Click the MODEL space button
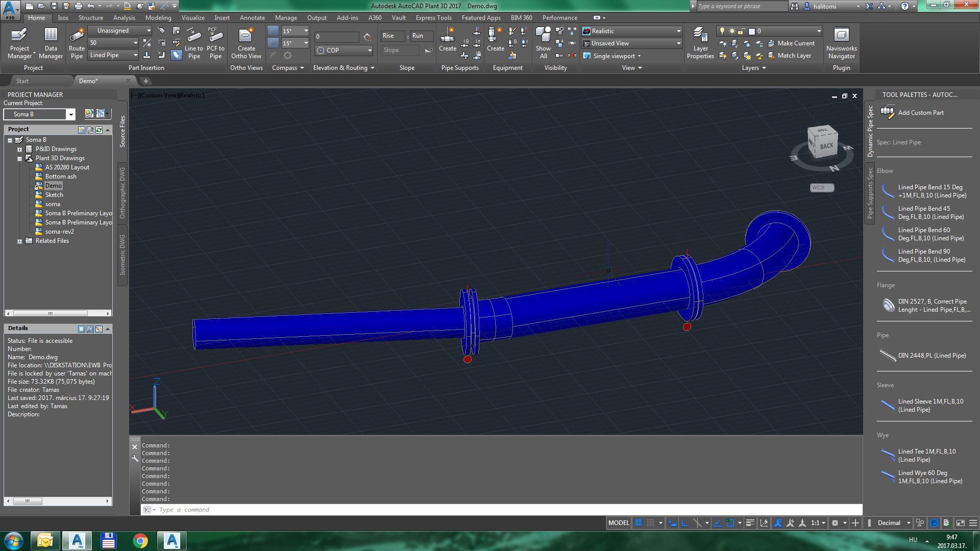Viewport: 980px width, 551px height. click(x=619, y=523)
